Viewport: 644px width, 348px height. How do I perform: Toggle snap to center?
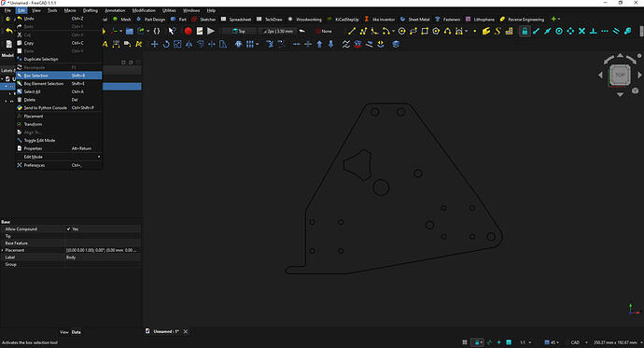(559, 31)
